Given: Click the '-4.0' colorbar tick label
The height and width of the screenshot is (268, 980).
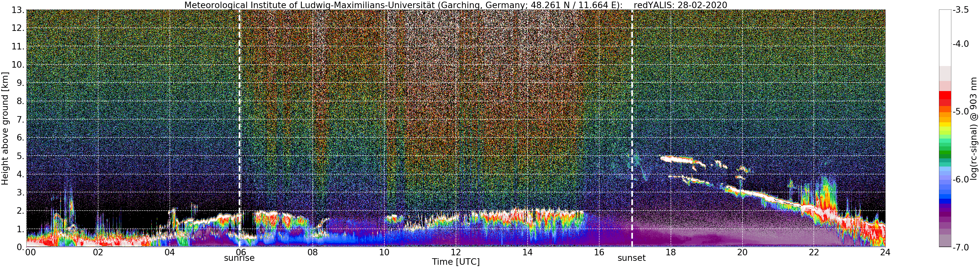Looking at the screenshot, I should [960, 44].
